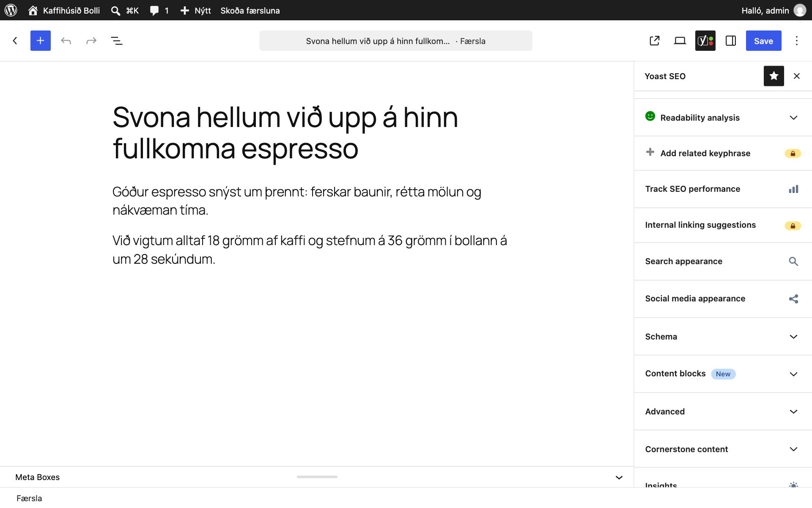812x508 pixels.
Task: Open the document overview list view
Action: (117, 41)
